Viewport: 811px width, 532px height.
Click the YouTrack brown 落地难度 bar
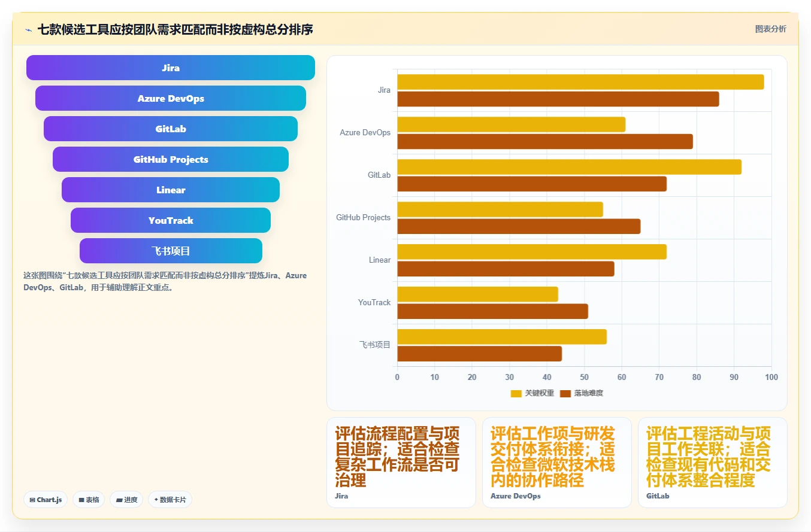click(492, 312)
